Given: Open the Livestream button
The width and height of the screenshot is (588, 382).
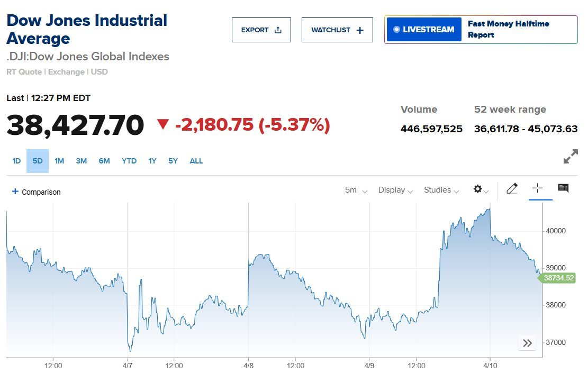Looking at the screenshot, I should [424, 30].
